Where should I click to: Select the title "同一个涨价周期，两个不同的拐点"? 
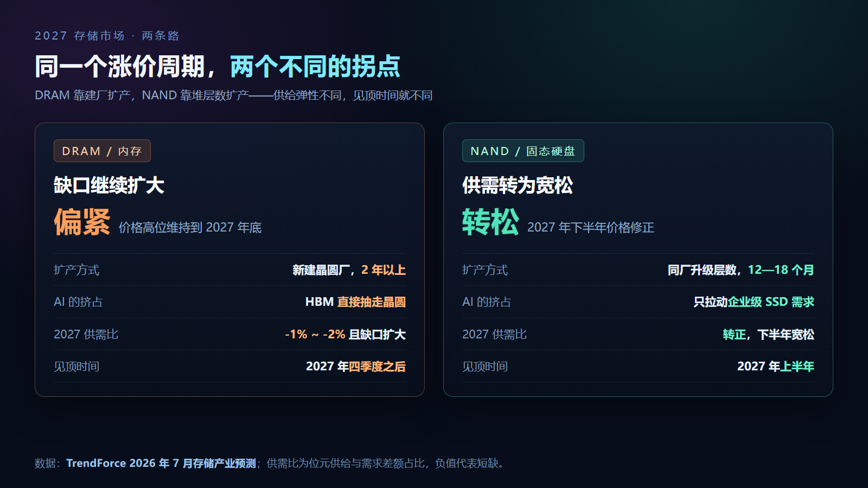pyautogui.click(x=218, y=67)
